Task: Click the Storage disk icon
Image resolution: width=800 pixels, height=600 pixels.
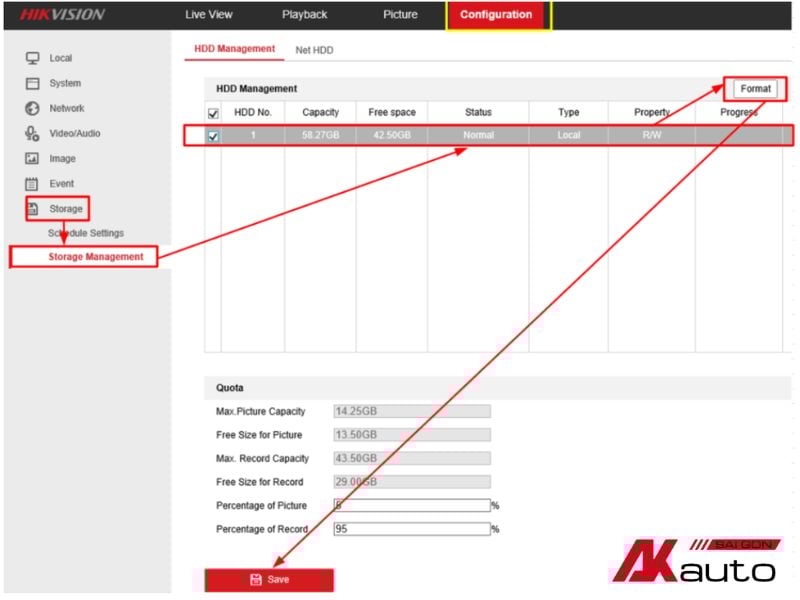Action: pos(32,209)
